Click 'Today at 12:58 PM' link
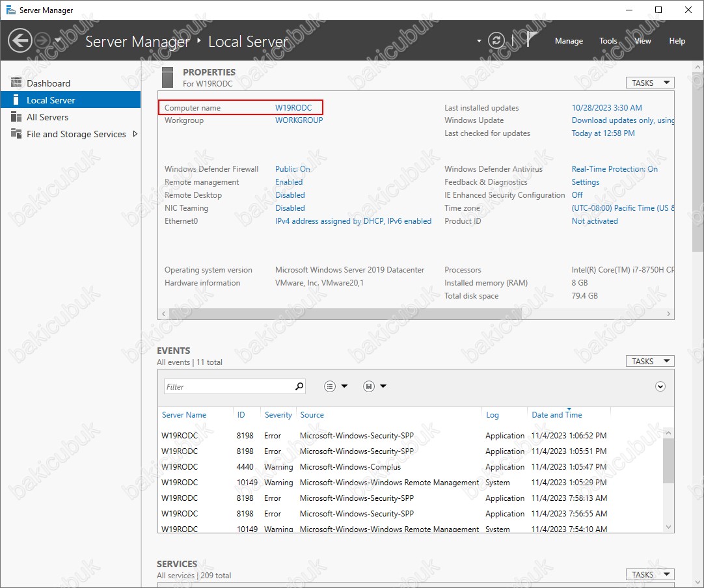Image resolution: width=704 pixels, height=588 pixels. (x=603, y=133)
